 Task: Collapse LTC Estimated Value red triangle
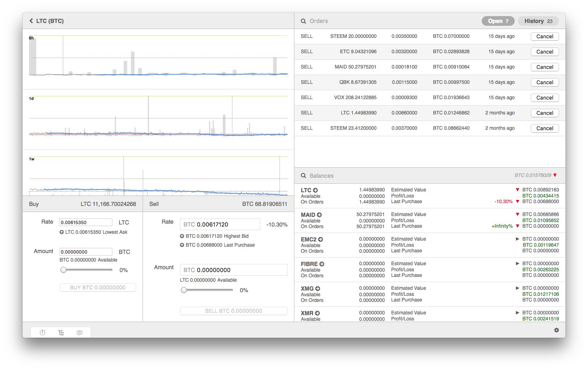pyautogui.click(x=518, y=190)
